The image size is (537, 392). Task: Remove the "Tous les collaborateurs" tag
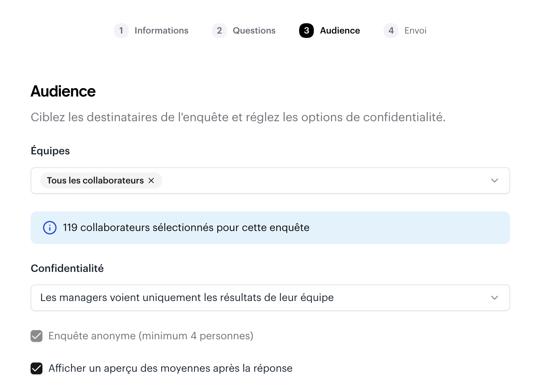[x=151, y=181]
